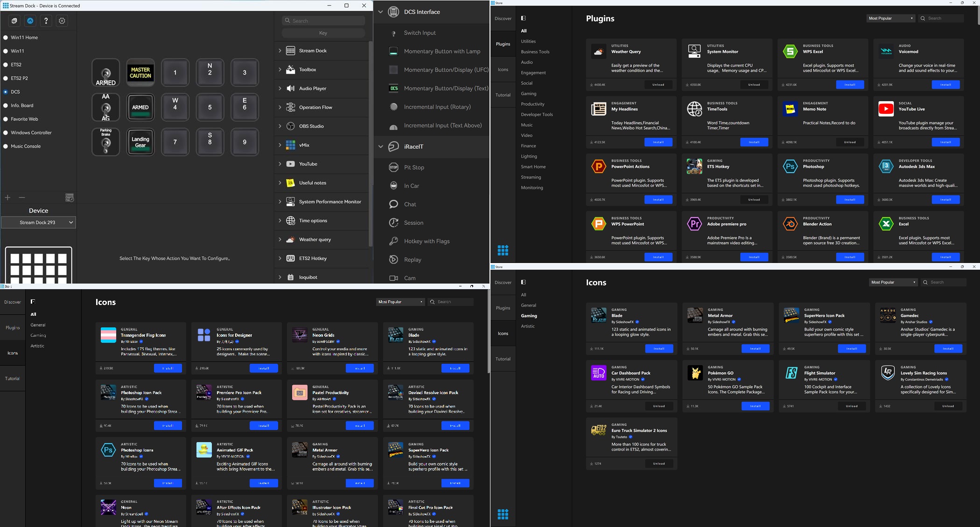Select the Win11 Home profile radio
This screenshot has width=980, height=527.
tap(6, 38)
